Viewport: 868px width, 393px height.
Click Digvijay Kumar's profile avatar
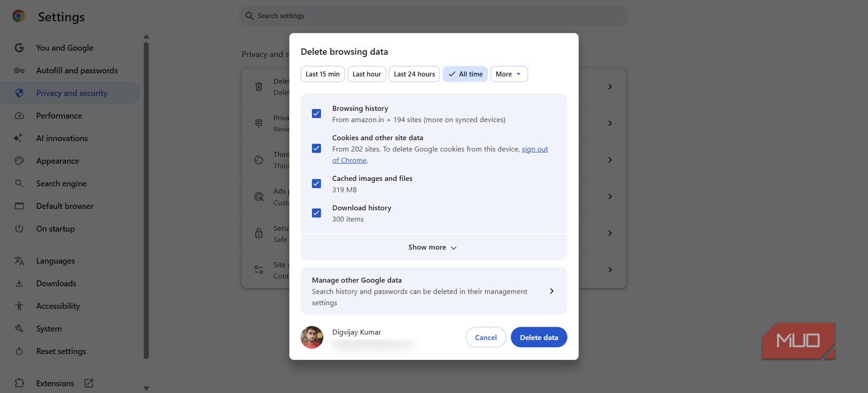312,338
